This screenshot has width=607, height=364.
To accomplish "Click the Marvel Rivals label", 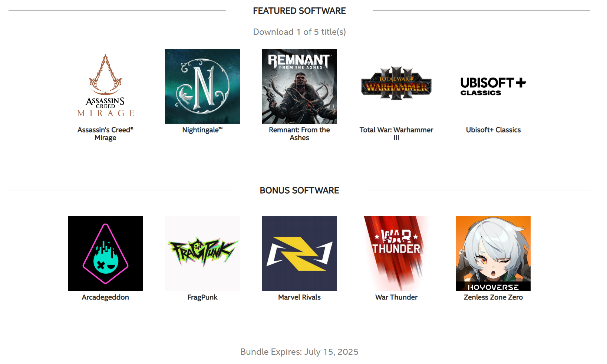I will [x=299, y=297].
